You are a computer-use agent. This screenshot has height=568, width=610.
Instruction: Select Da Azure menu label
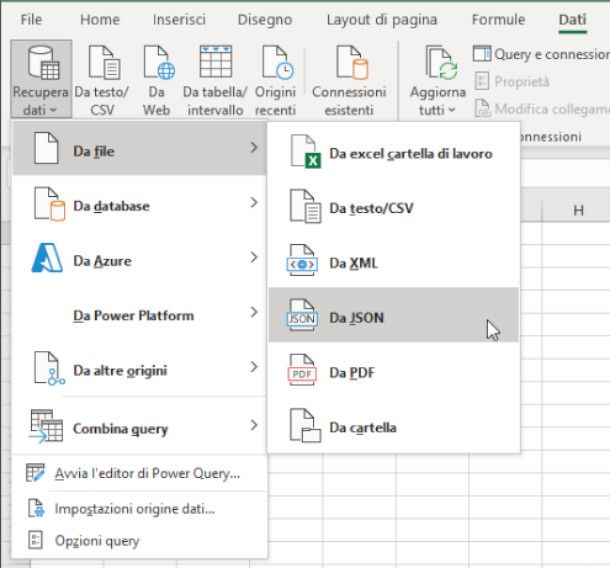[102, 261]
